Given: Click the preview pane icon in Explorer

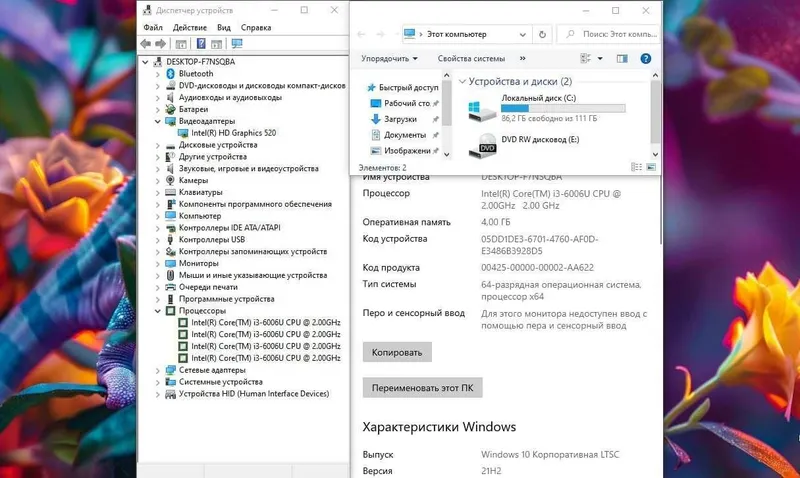Looking at the screenshot, I should coord(622,59).
